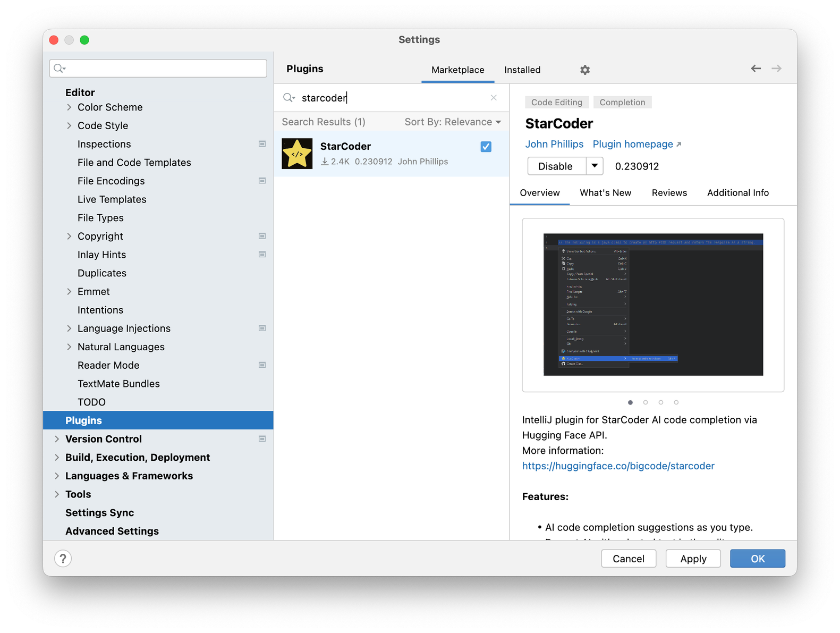Expand the Code Style tree node

(69, 126)
